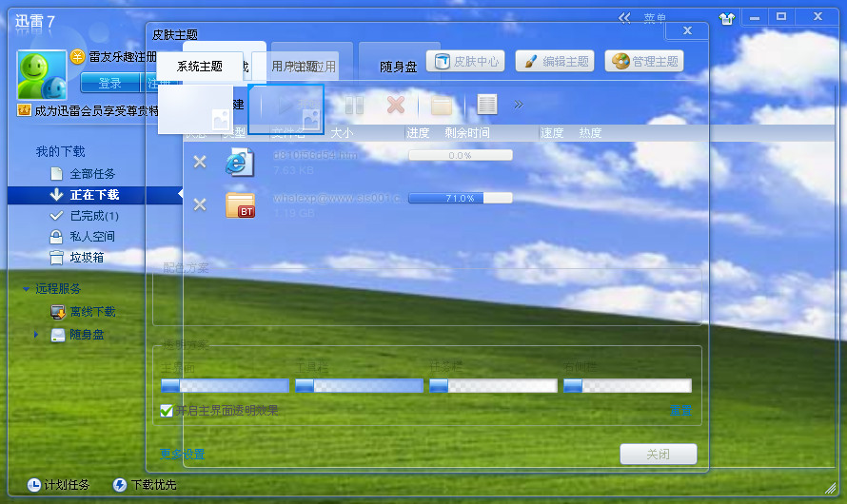Click the BT folder task icon

click(x=241, y=205)
